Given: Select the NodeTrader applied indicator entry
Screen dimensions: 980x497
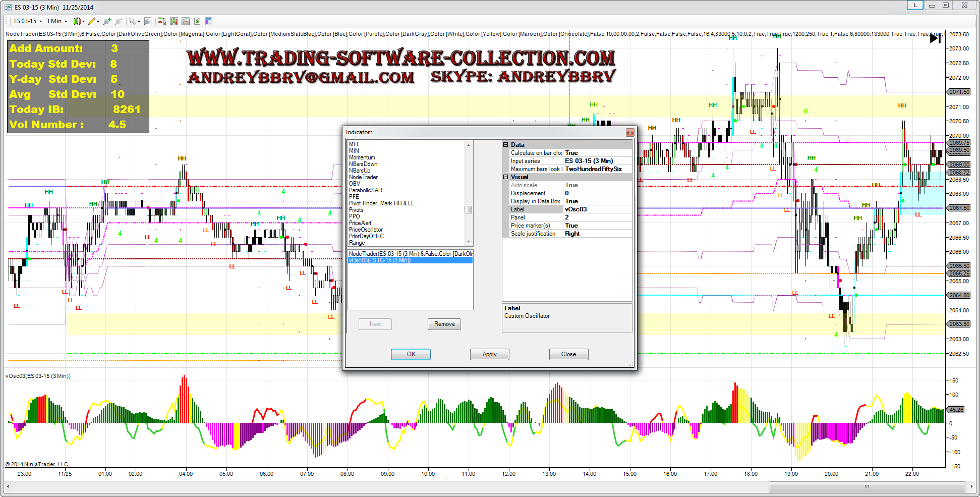Looking at the screenshot, I should (410, 254).
